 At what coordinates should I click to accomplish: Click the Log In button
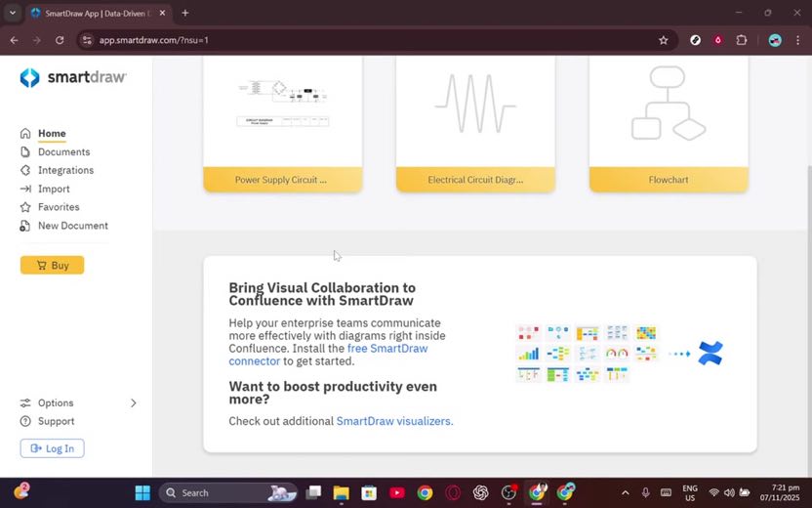(52, 448)
